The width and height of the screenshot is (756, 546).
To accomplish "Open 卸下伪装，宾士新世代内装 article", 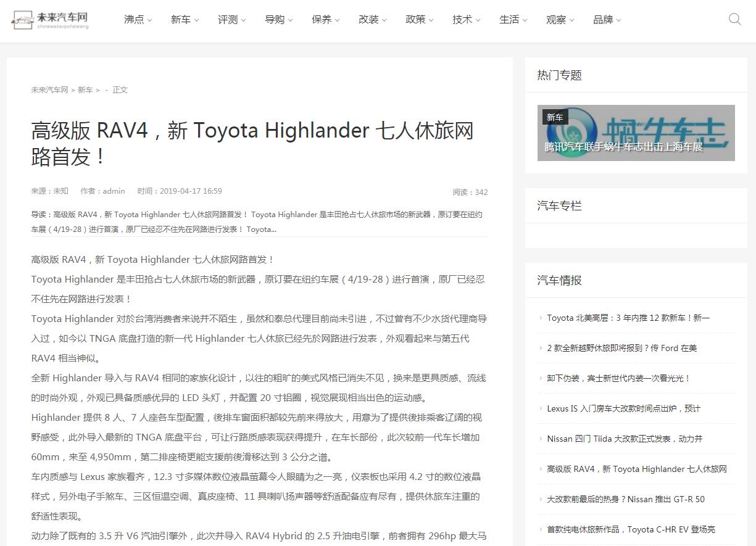I will (618, 378).
